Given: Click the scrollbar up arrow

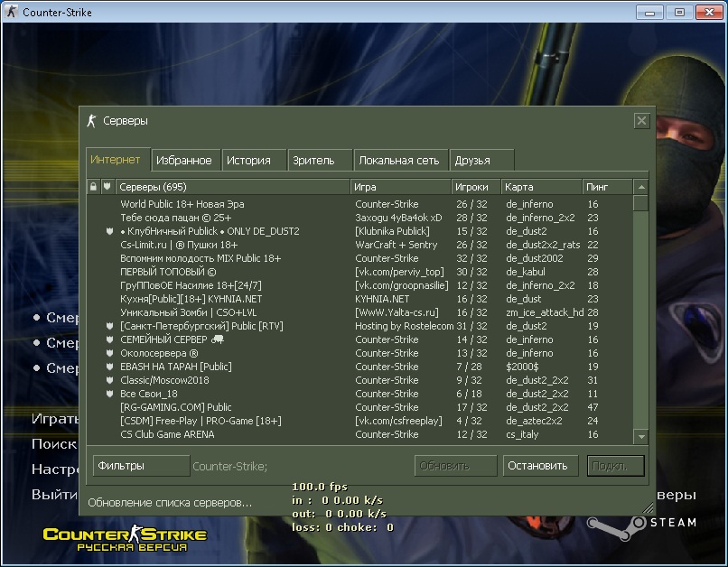Looking at the screenshot, I should 641,187.
